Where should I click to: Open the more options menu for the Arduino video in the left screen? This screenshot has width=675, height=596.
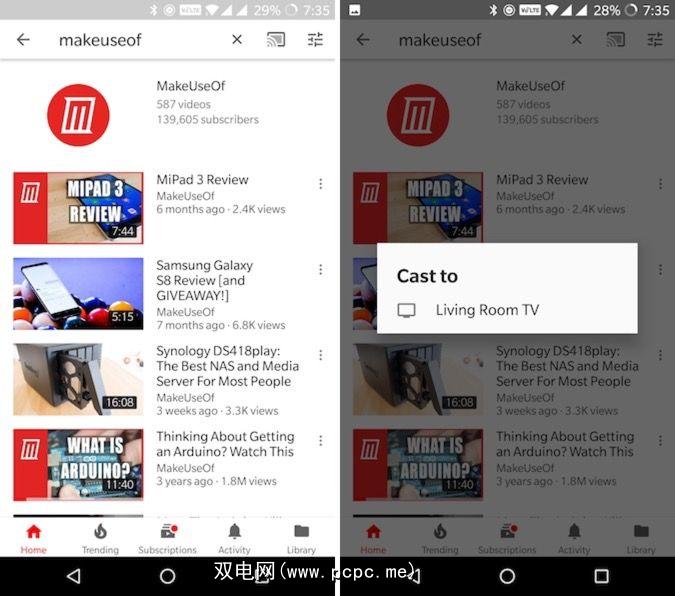click(321, 441)
